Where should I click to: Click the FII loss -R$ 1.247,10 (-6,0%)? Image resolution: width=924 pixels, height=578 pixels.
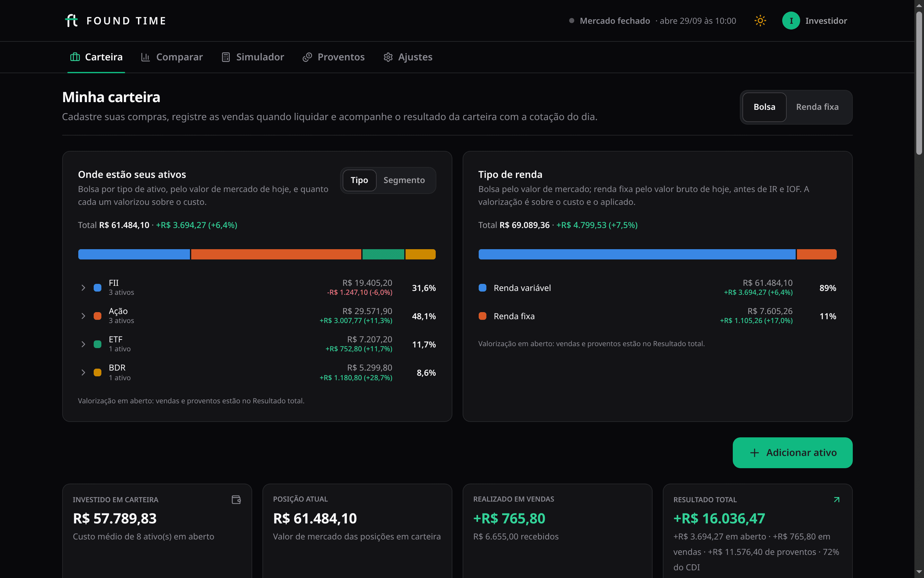click(360, 292)
